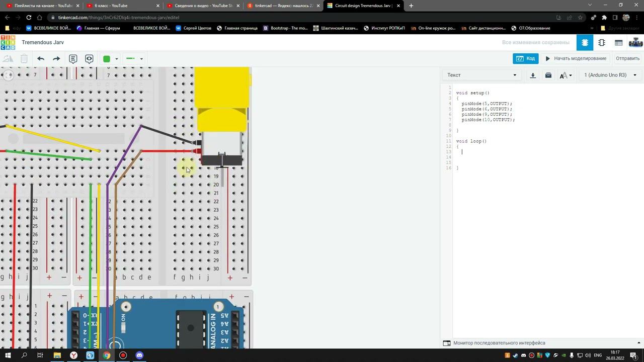Click the Arduino board chip
Image resolution: width=644 pixels, height=362 pixels.
point(191,329)
